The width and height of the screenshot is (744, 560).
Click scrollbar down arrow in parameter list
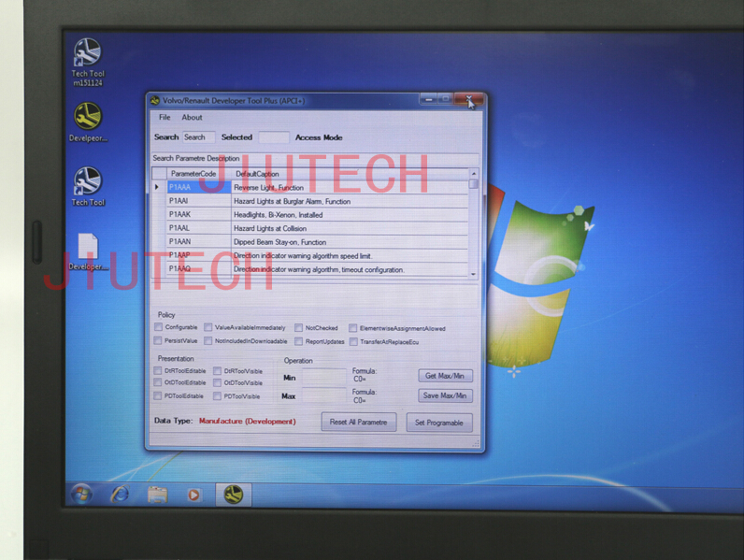click(x=473, y=273)
